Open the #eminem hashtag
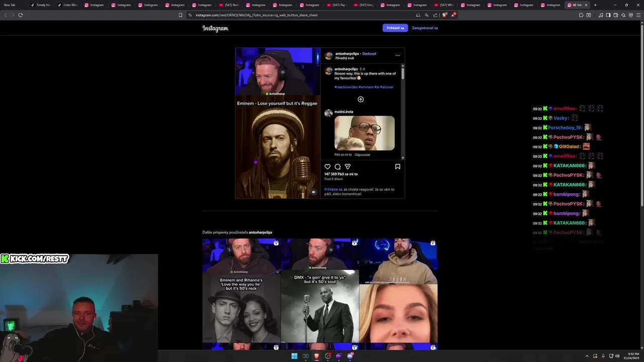The height and width of the screenshot is (362, 644). coord(366,87)
